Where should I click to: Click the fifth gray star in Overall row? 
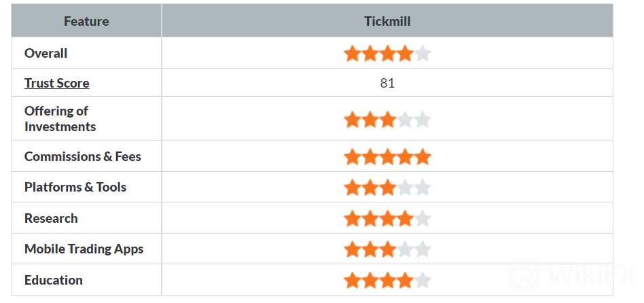pos(423,53)
